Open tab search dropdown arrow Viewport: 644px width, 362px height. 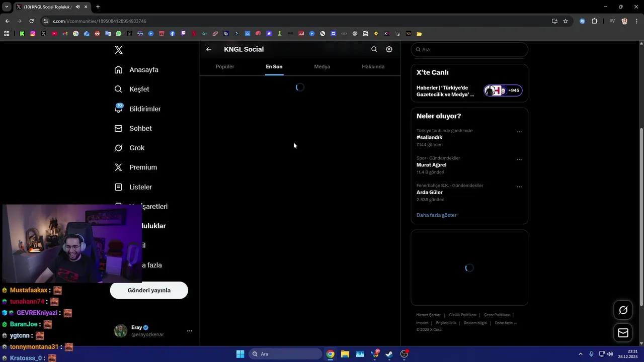point(7,7)
